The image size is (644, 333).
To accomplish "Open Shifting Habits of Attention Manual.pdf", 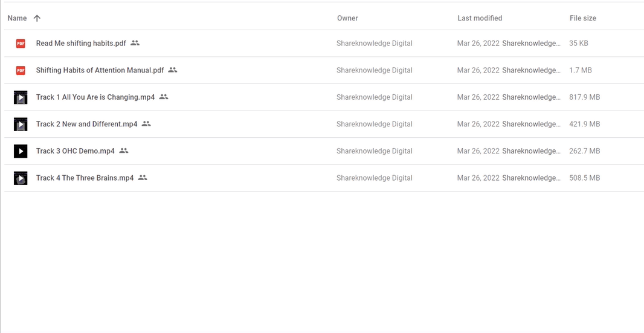I will click(100, 70).
